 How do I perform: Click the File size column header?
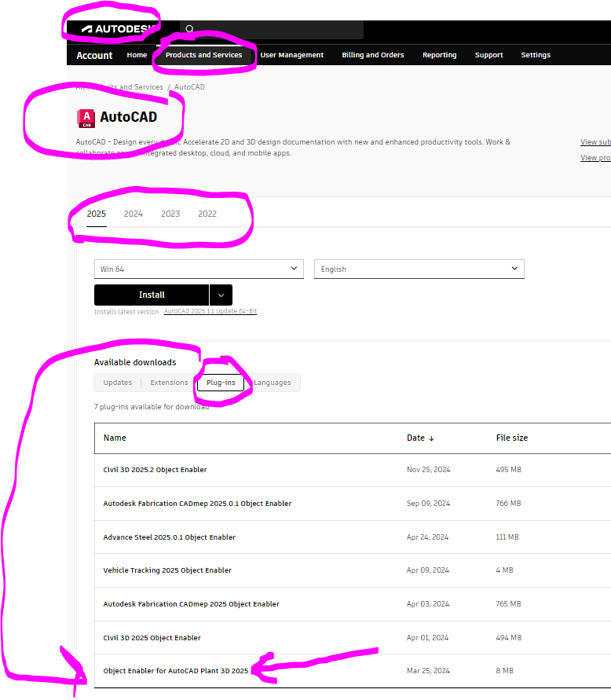coord(512,438)
